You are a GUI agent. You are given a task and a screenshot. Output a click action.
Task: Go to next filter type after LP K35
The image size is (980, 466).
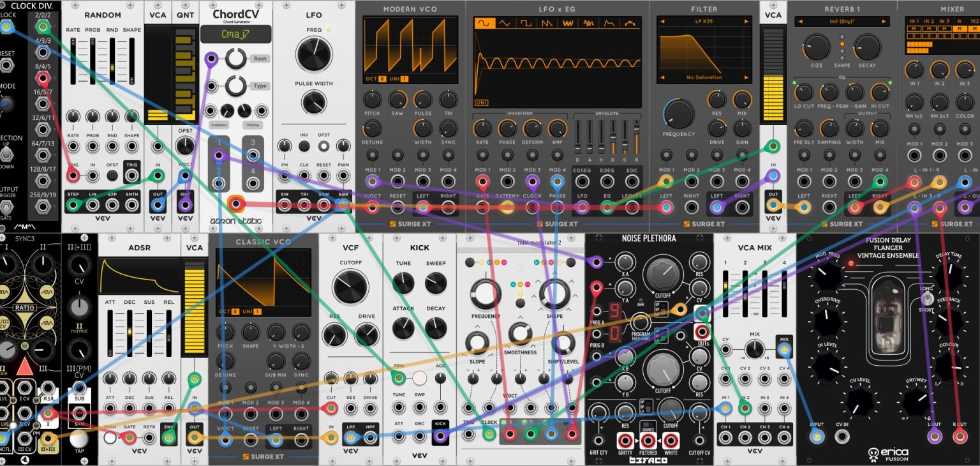tap(746, 22)
